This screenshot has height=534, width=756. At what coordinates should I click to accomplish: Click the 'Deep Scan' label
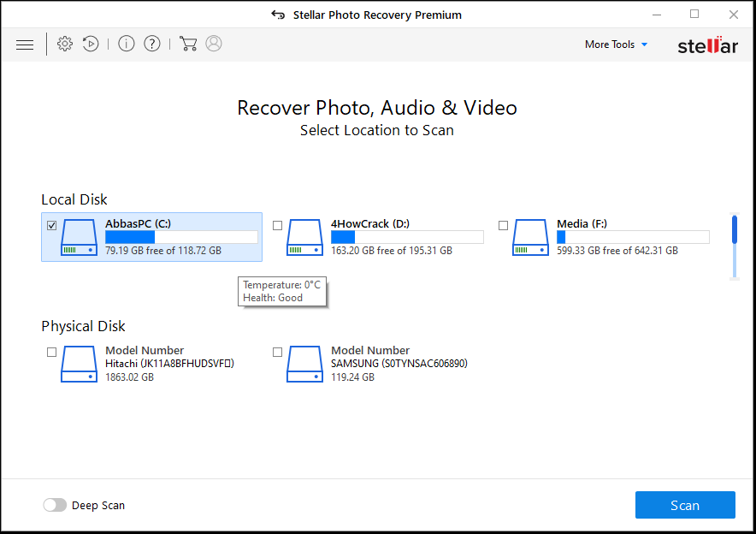click(98, 506)
